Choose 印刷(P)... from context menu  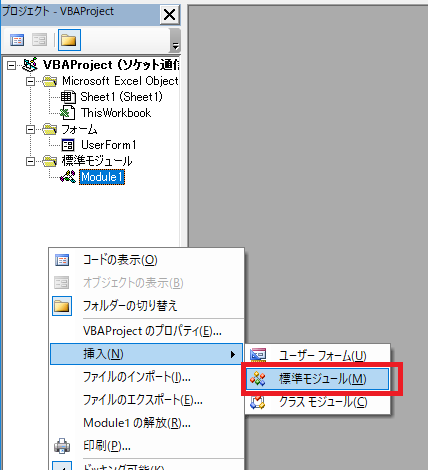[147, 446]
